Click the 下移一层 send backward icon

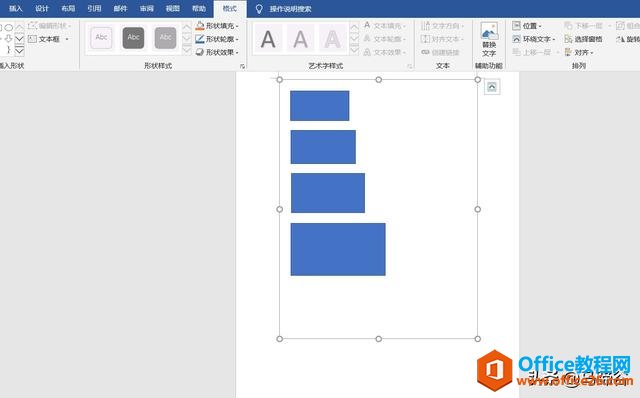(x=568, y=26)
